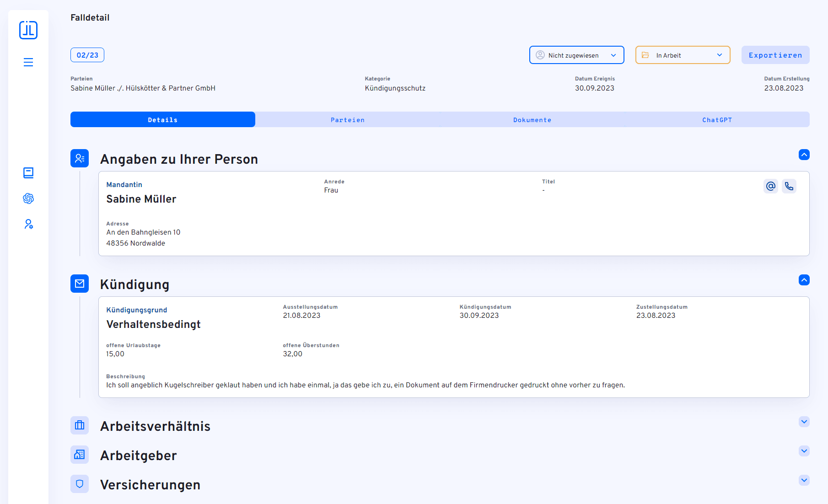
Task: Click the 02/23 case number badge
Action: pyautogui.click(x=87, y=55)
